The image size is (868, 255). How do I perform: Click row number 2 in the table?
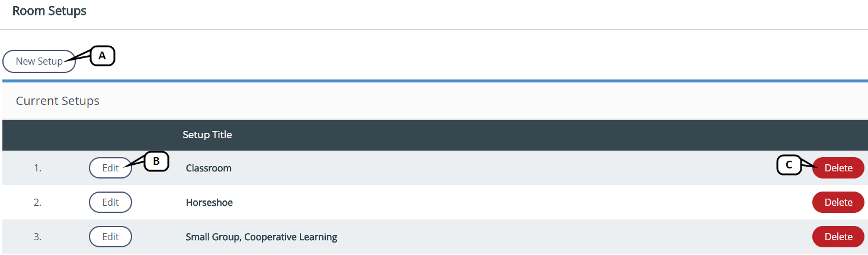(37, 203)
